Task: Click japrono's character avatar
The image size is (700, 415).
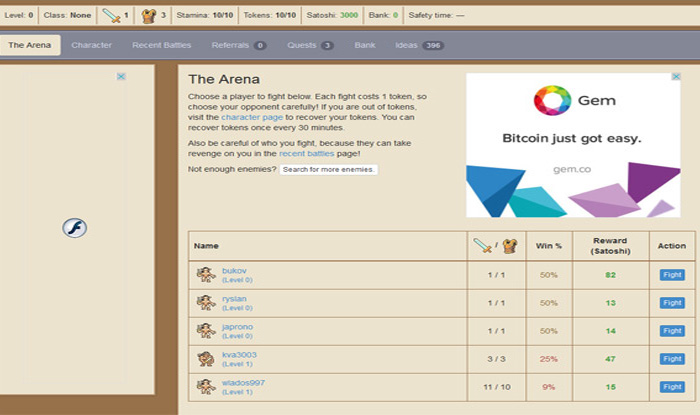Action: pos(206,331)
